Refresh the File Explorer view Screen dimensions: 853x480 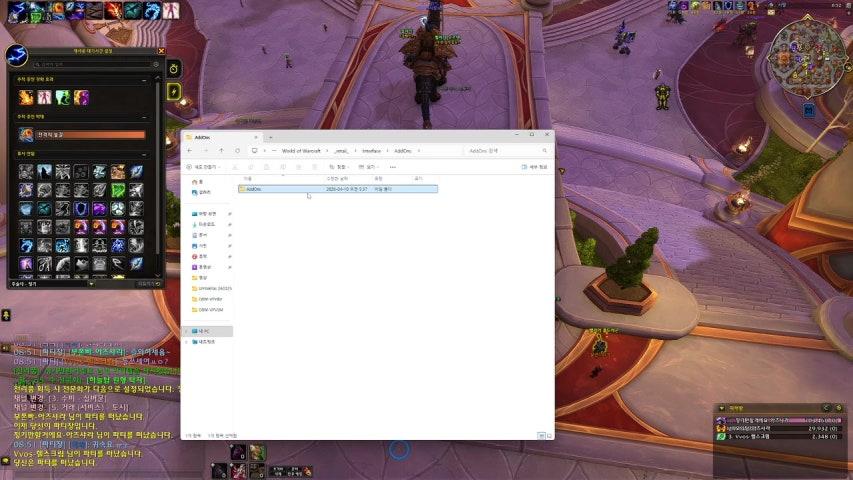pos(237,151)
